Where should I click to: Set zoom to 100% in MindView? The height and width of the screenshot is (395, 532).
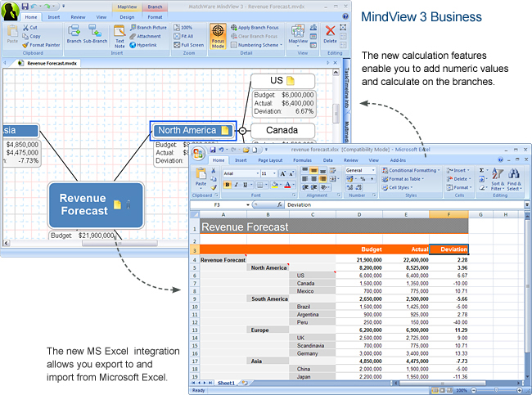tap(183, 28)
